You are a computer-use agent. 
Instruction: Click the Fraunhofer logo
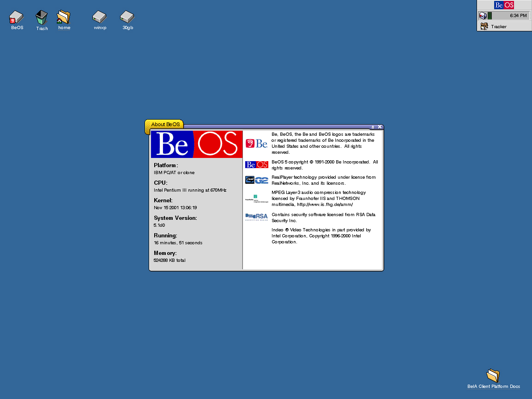point(256,199)
